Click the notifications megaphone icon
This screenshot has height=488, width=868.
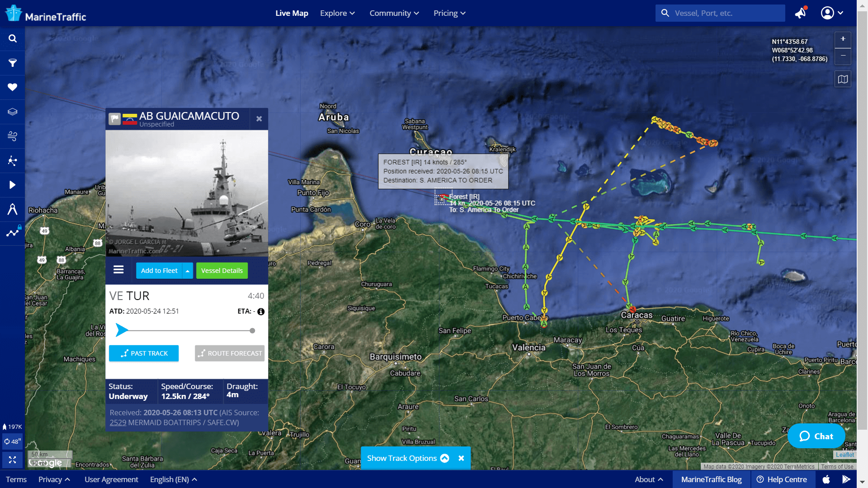click(801, 13)
